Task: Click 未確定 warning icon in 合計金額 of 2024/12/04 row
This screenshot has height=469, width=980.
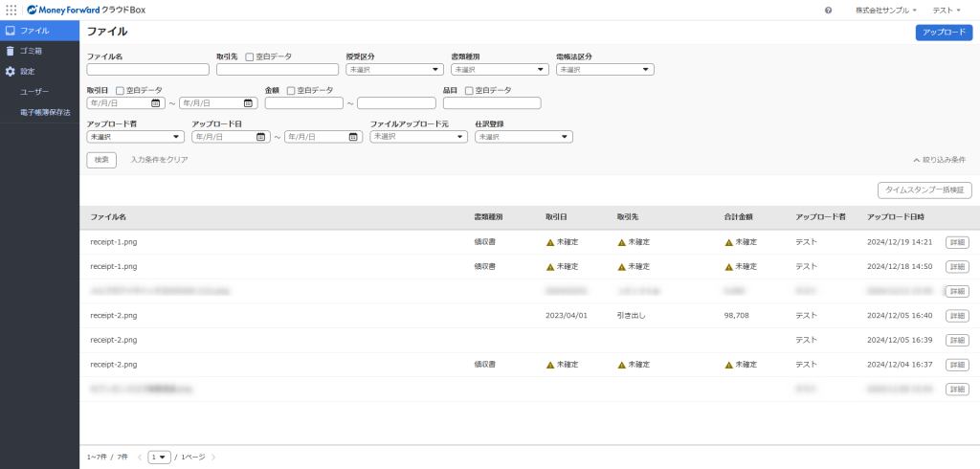Action: [728, 366]
